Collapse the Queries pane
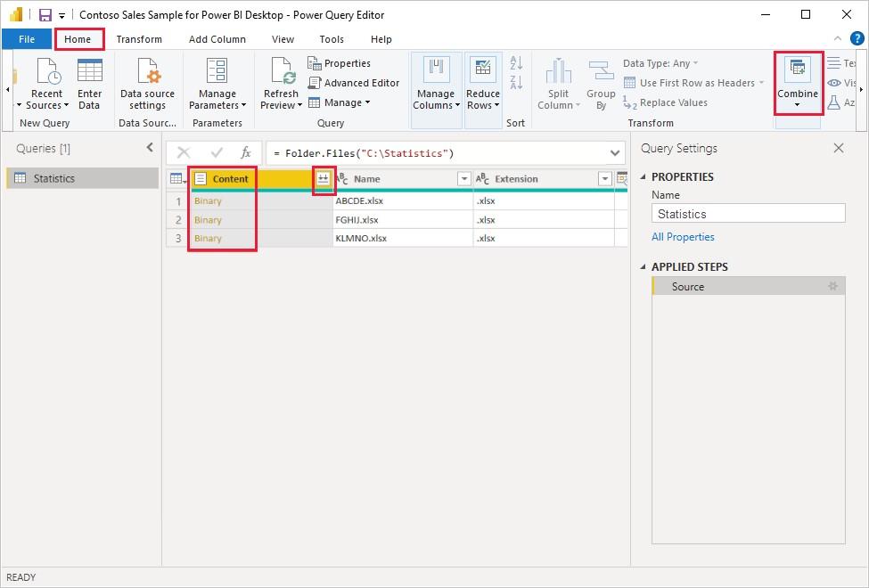This screenshot has width=869, height=588. tap(150, 148)
